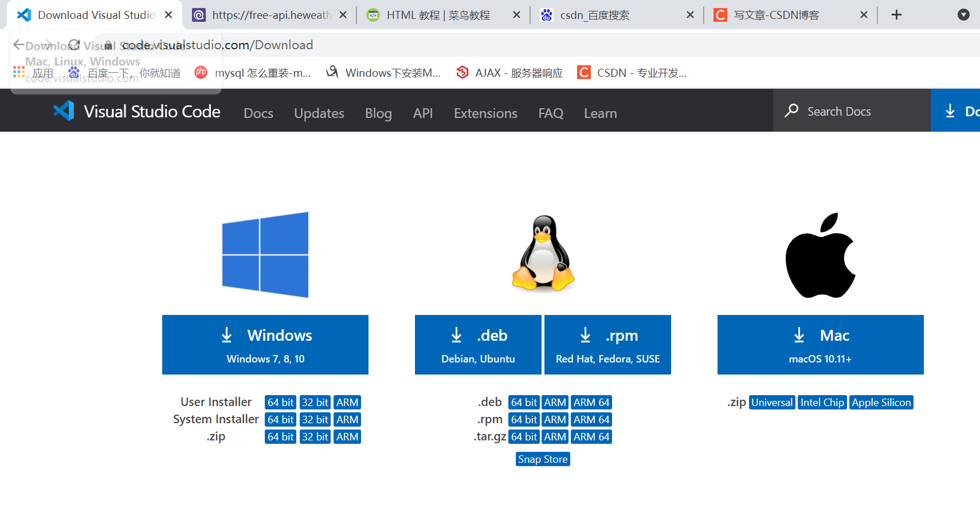Click the Linux penguin logo image

click(543, 253)
